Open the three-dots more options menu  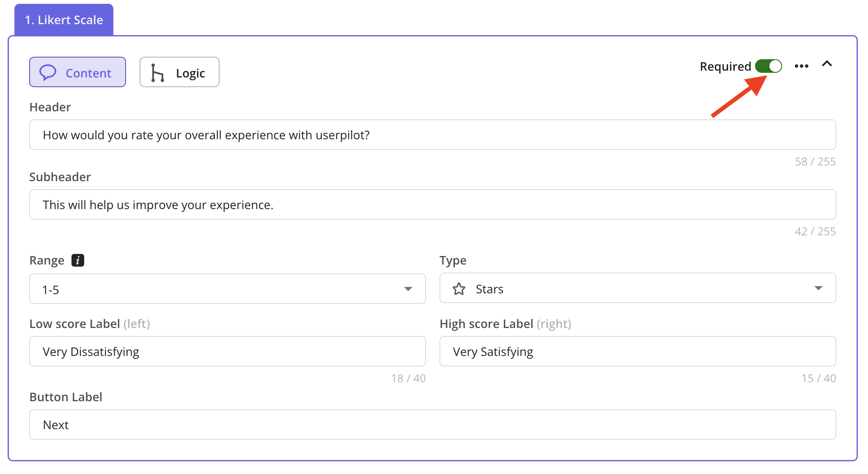click(801, 66)
